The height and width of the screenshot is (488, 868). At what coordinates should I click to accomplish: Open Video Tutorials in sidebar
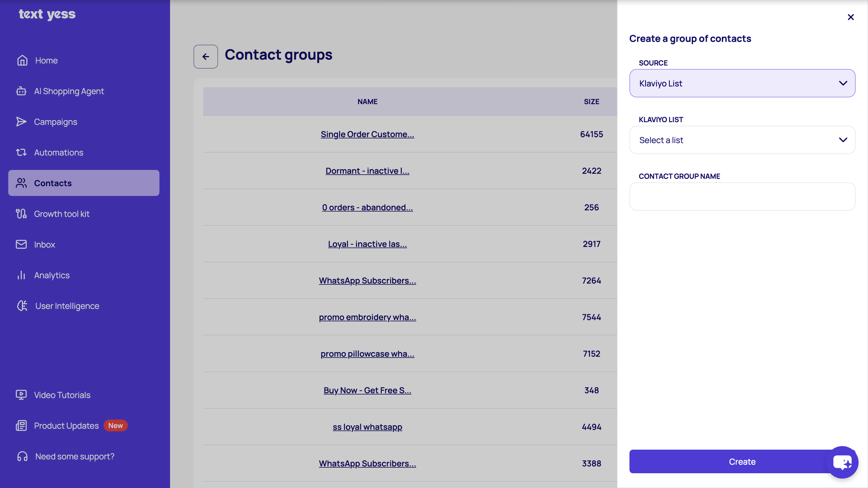click(x=62, y=395)
